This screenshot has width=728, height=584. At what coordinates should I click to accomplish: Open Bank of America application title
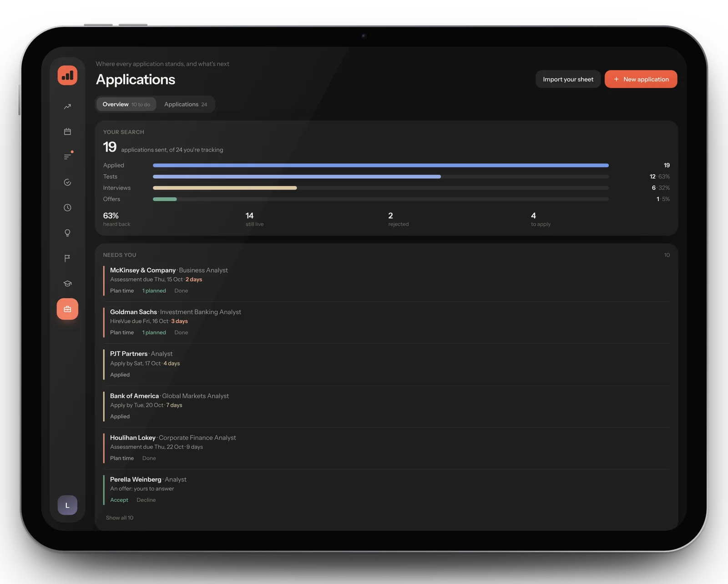pyautogui.click(x=134, y=396)
